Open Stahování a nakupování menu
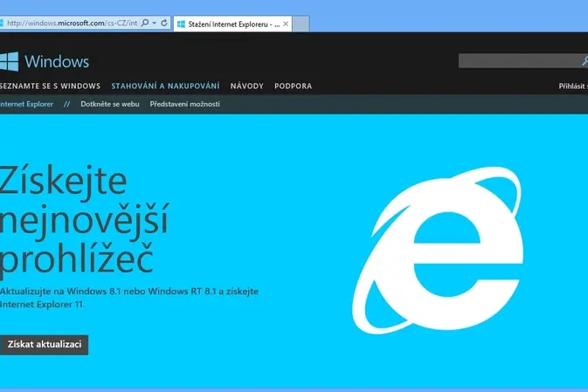This screenshot has width=588, height=392. click(165, 86)
